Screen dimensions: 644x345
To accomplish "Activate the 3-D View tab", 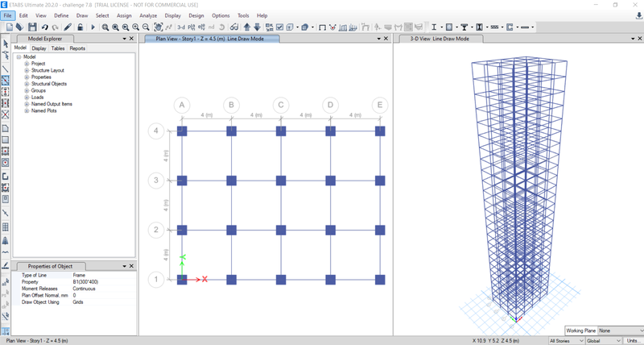I will 440,39.
